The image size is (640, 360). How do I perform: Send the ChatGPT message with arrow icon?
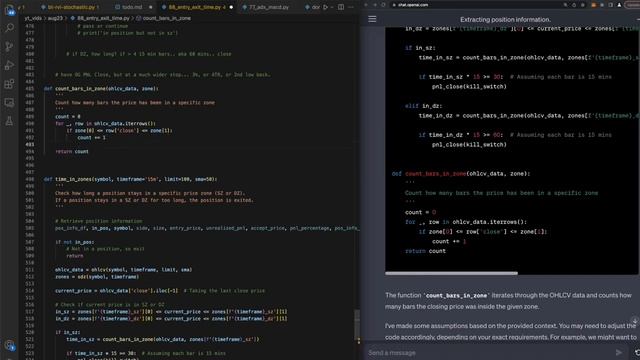coord(619,352)
